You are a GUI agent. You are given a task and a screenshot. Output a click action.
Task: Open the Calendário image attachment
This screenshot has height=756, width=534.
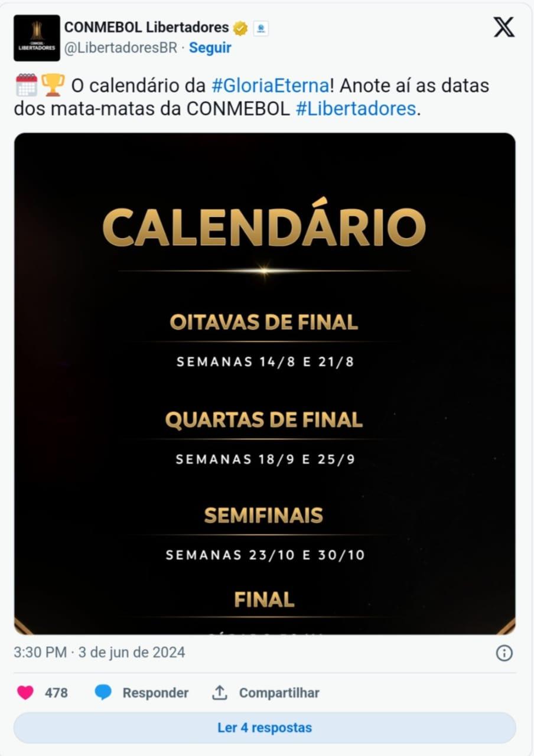coord(265,383)
